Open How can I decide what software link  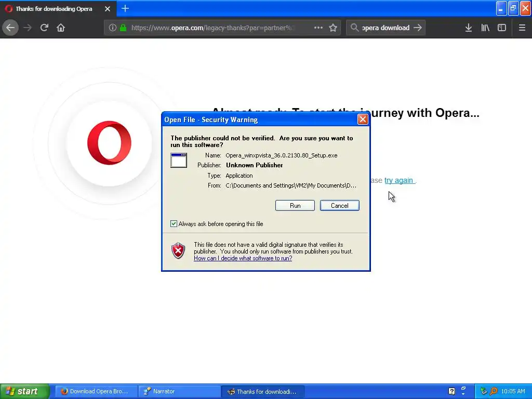(243, 258)
